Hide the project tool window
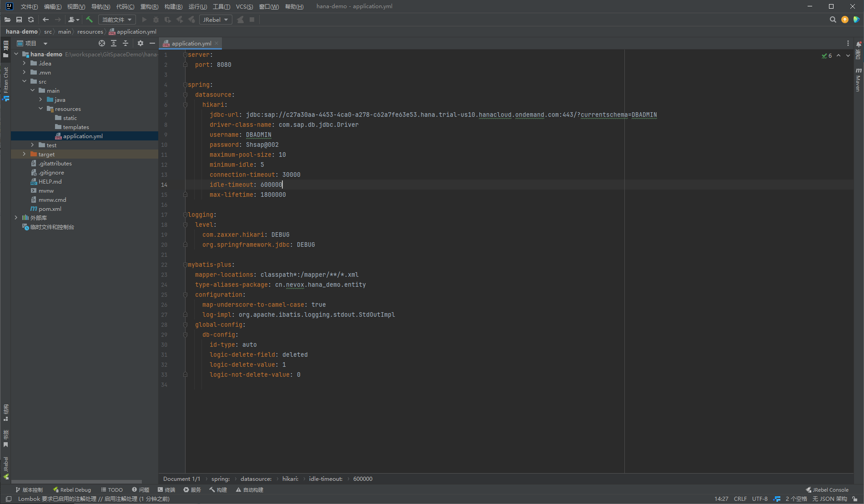Image resolution: width=864 pixels, height=504 pixels. click(152, 43)
